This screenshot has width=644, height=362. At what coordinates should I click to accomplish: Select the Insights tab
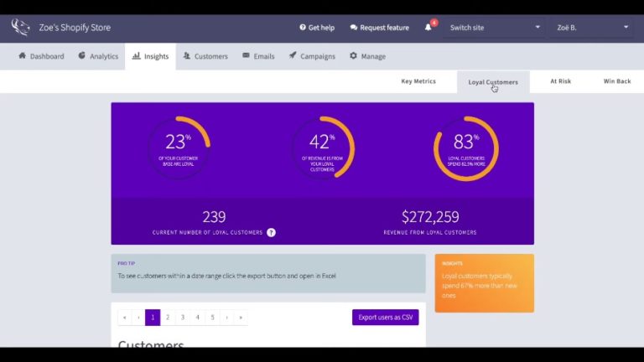tap(150, 56)
